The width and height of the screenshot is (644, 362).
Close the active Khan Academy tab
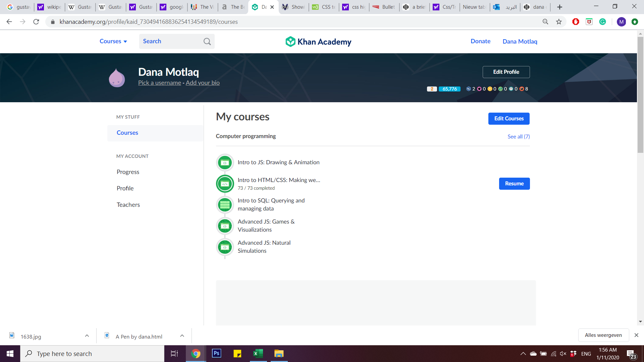point(272,7)
